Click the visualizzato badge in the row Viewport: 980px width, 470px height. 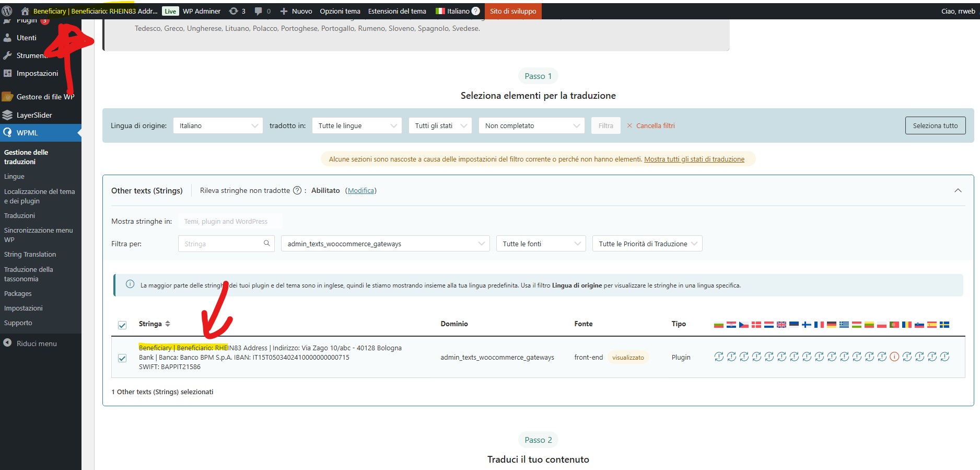coord(628,358)
